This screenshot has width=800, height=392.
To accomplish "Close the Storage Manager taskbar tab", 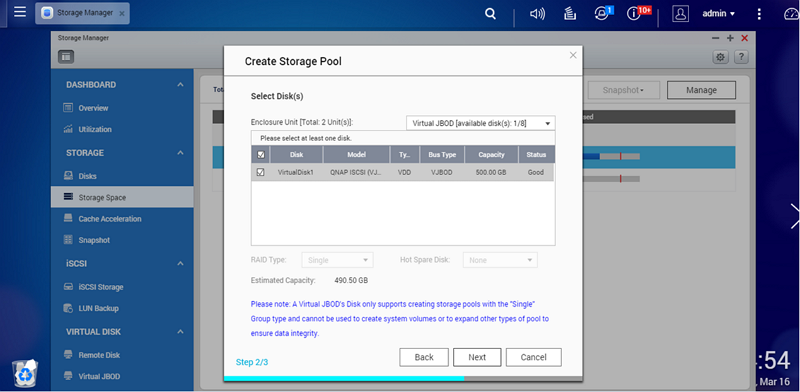I will tap(122, 14).
